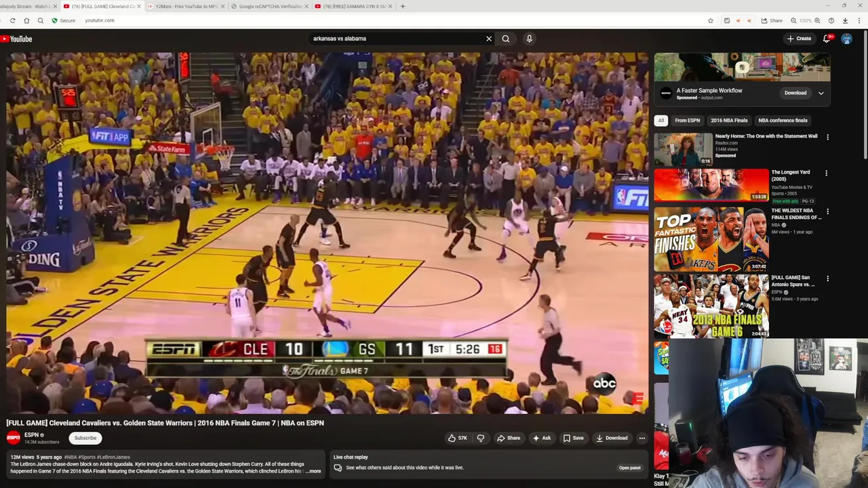Image resolution: width=868 pixels, height=488 pixels.
Task: Open options for Wildest NBA Finals Endings
Action: coord(827,211)
